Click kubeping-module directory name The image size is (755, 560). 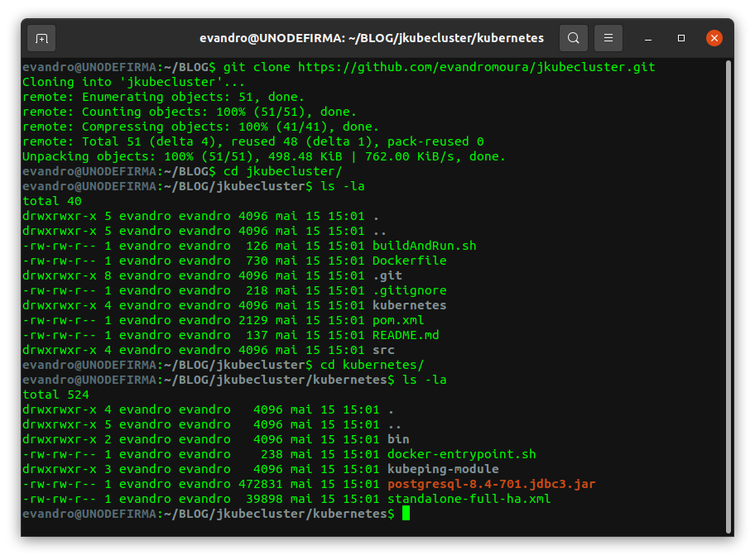click(x=443, y=469)
